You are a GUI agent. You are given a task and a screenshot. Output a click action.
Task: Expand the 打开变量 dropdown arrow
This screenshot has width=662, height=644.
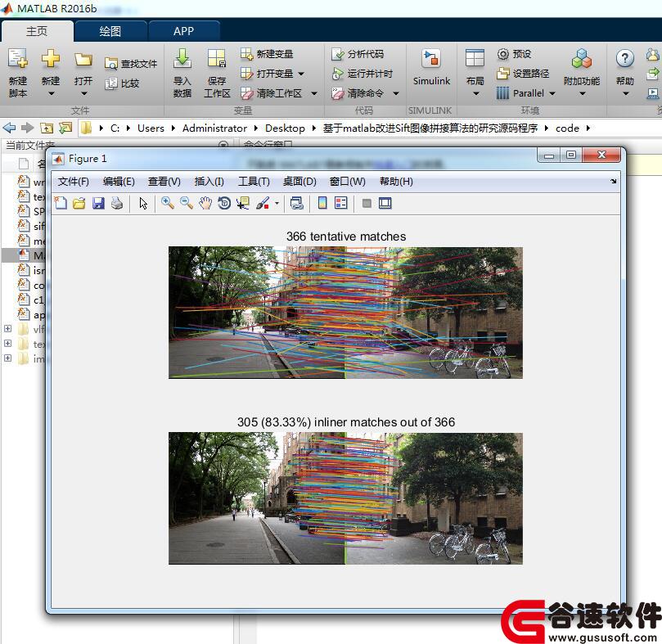301,74
